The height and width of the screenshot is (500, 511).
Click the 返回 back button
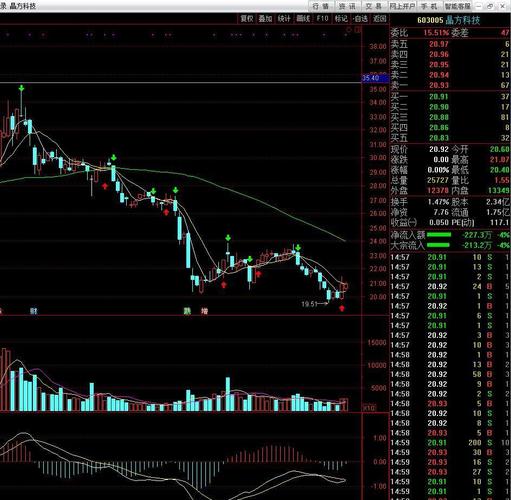coord(379,19)
